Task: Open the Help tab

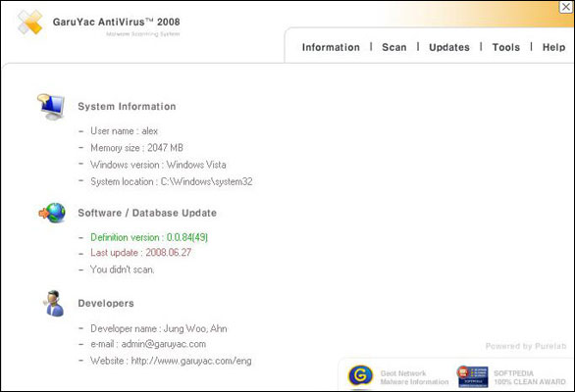Action: (553, 47)
